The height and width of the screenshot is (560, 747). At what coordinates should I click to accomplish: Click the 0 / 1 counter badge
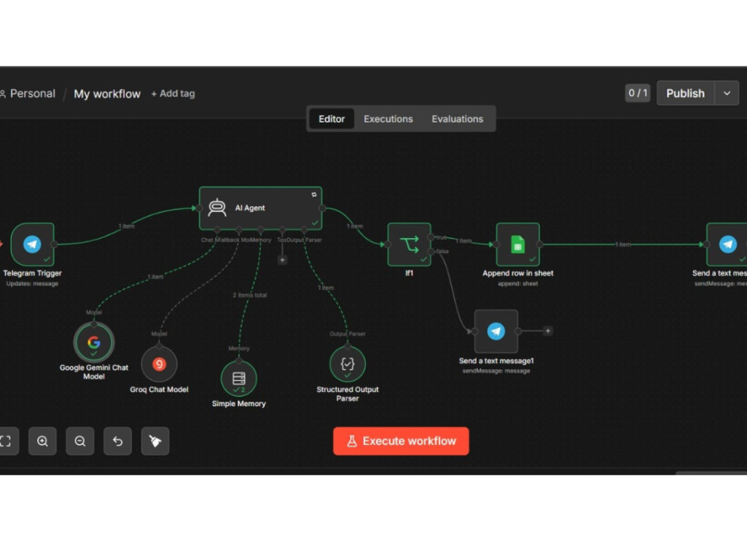(637, 93)
